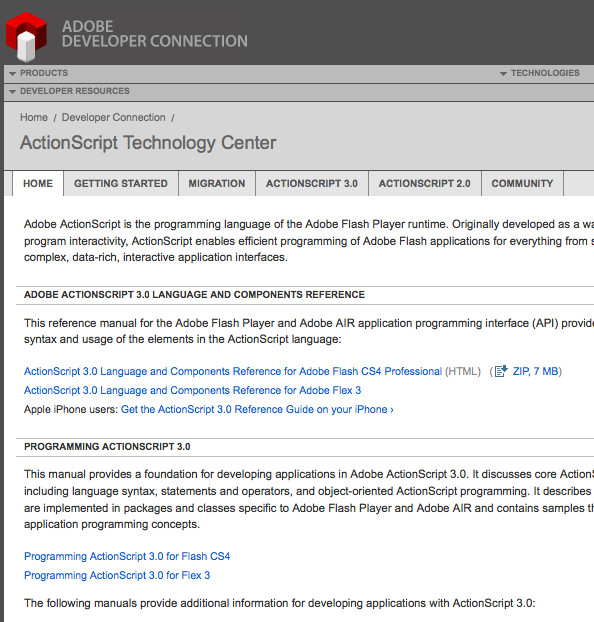Select the Home tab
This screenshot has height=622, width=594.
(x=38, y=183)
